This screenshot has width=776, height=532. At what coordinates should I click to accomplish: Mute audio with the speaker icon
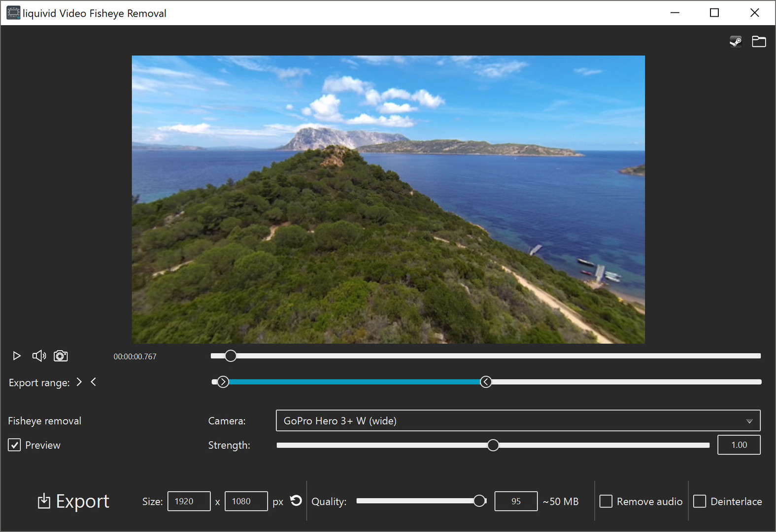point(39,356)
